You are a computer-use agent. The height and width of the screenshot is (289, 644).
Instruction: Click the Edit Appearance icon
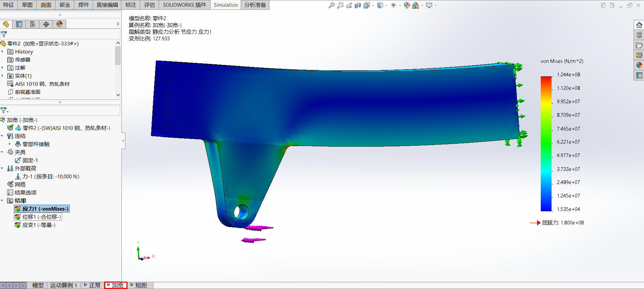[407, 5]
